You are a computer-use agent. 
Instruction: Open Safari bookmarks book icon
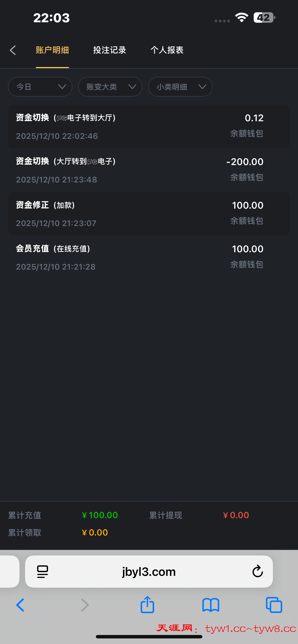tap(211, 605)
